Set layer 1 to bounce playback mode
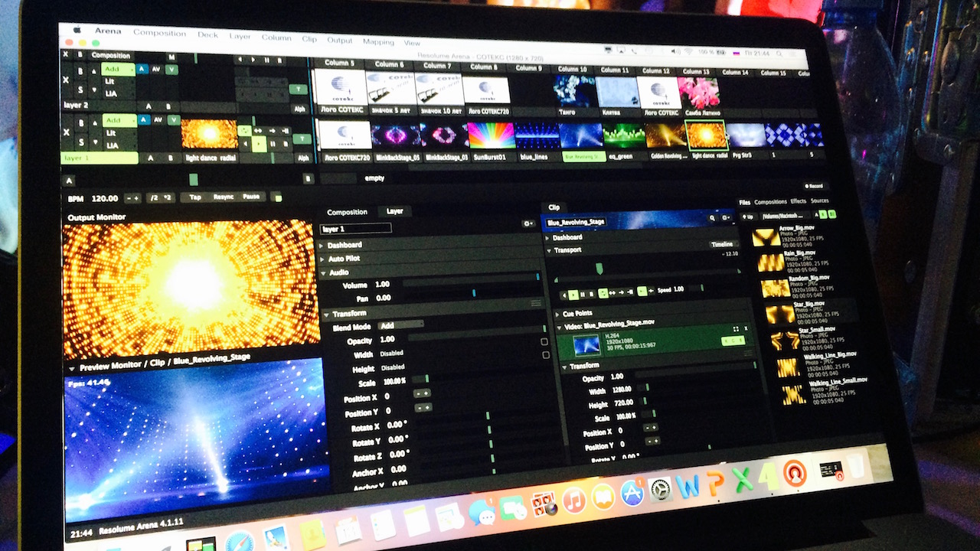This screenshot has width=980, height=551. pos(258,130)
